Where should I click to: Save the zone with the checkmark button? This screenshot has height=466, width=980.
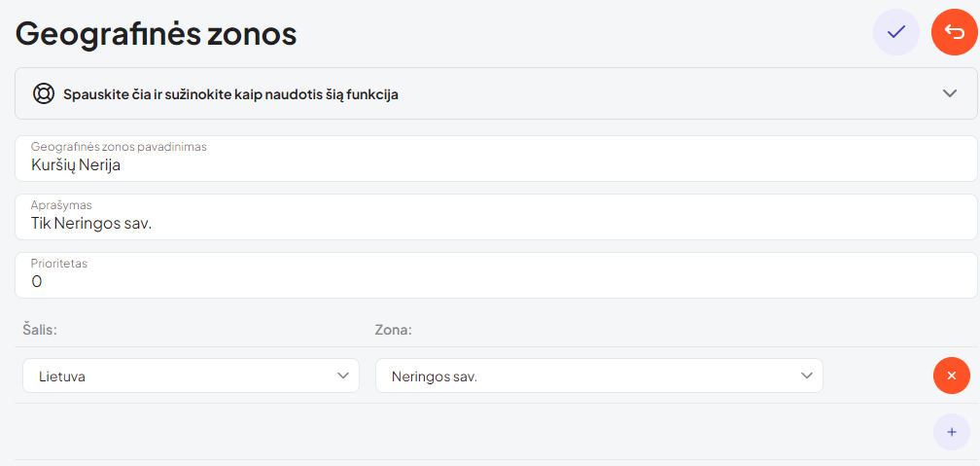click(895, 32)
